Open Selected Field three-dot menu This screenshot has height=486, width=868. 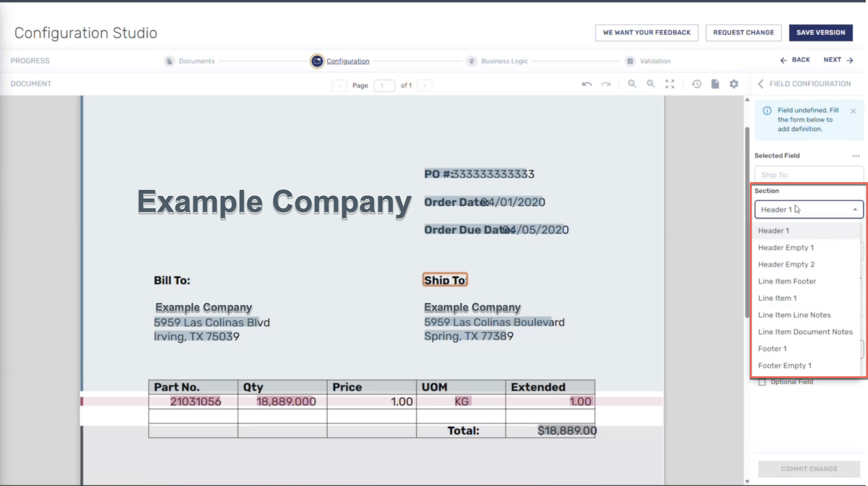(856, 156)
